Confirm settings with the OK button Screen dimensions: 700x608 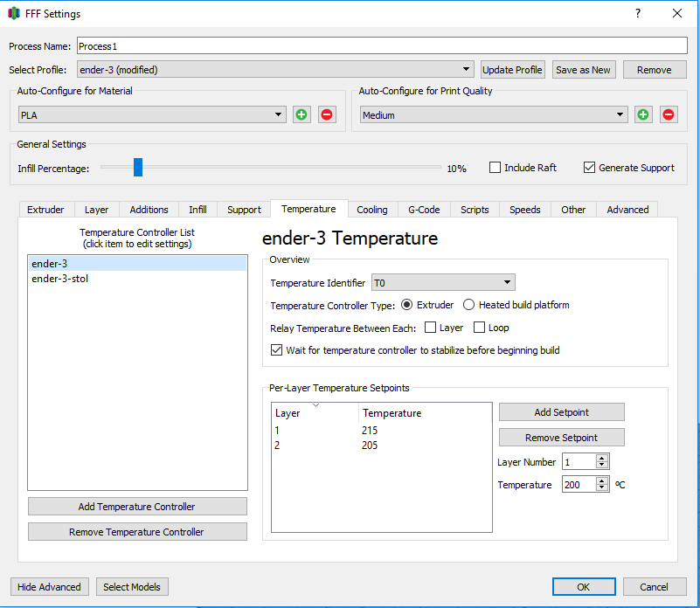click(x=584, y=586)
